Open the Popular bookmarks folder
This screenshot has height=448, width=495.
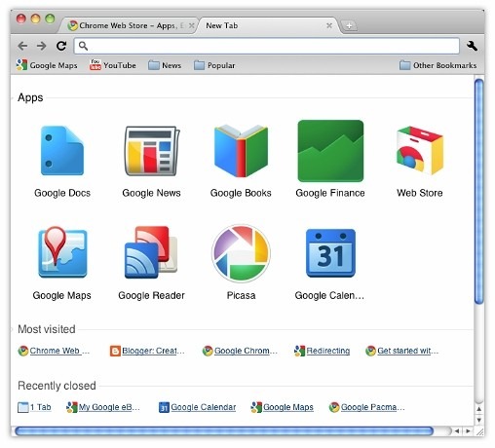click(214, 65)
